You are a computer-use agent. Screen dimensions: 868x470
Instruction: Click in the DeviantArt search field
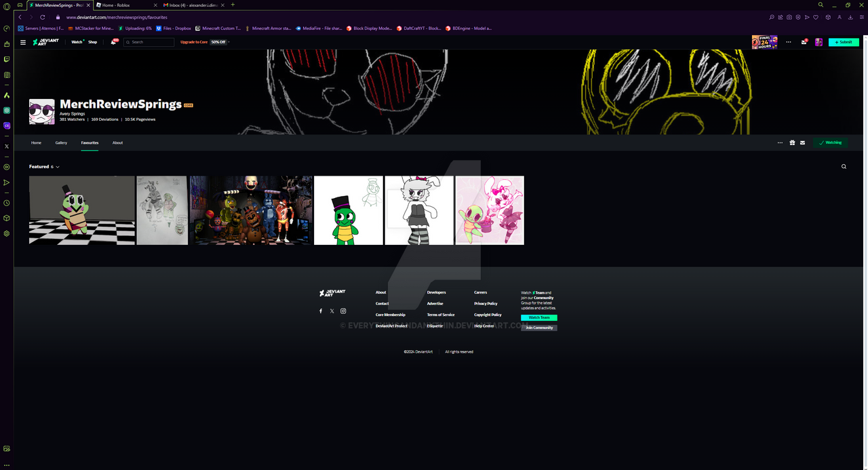(149, 42)
